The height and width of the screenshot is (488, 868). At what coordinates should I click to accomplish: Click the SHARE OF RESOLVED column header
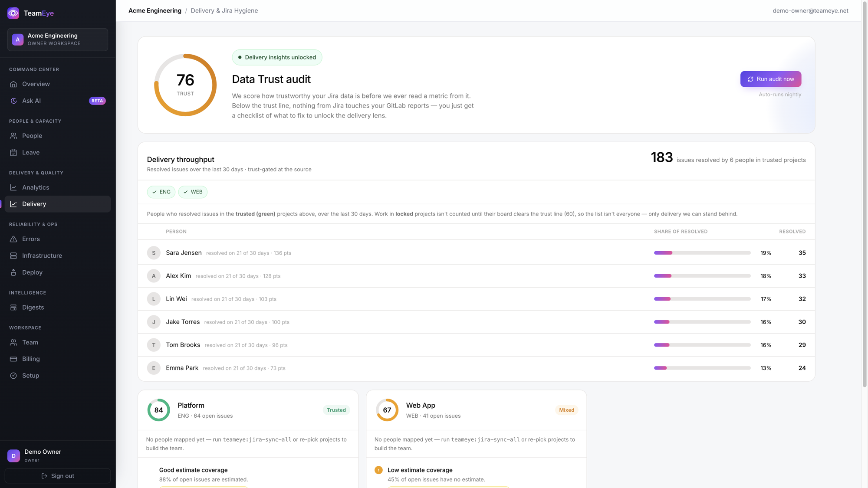click(x=681, y=232)
